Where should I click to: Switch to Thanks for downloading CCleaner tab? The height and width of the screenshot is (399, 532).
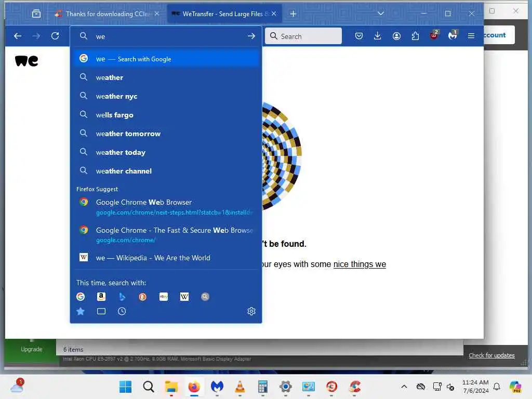pos(107,14)
